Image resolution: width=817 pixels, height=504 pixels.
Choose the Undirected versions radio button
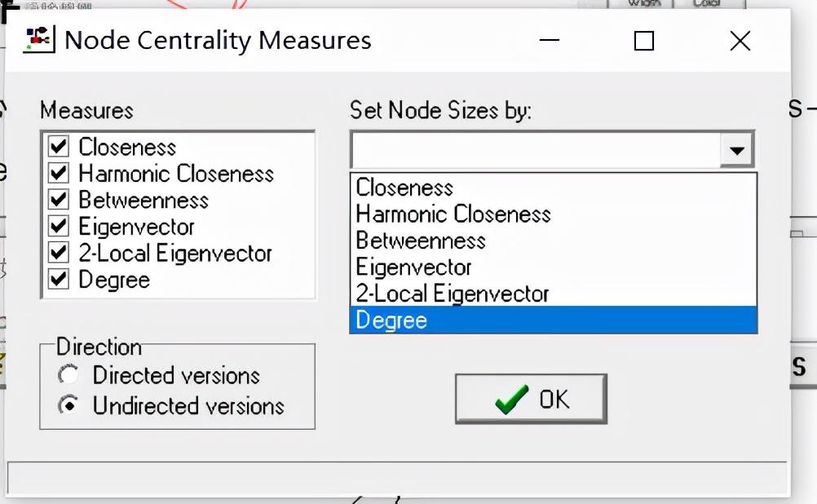point(69,405)
